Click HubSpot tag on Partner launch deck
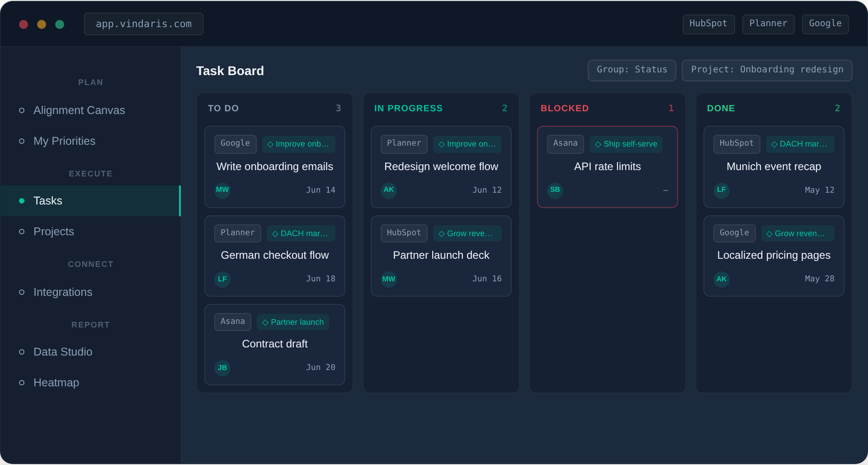Screen dimensions: 868x465 404,233
